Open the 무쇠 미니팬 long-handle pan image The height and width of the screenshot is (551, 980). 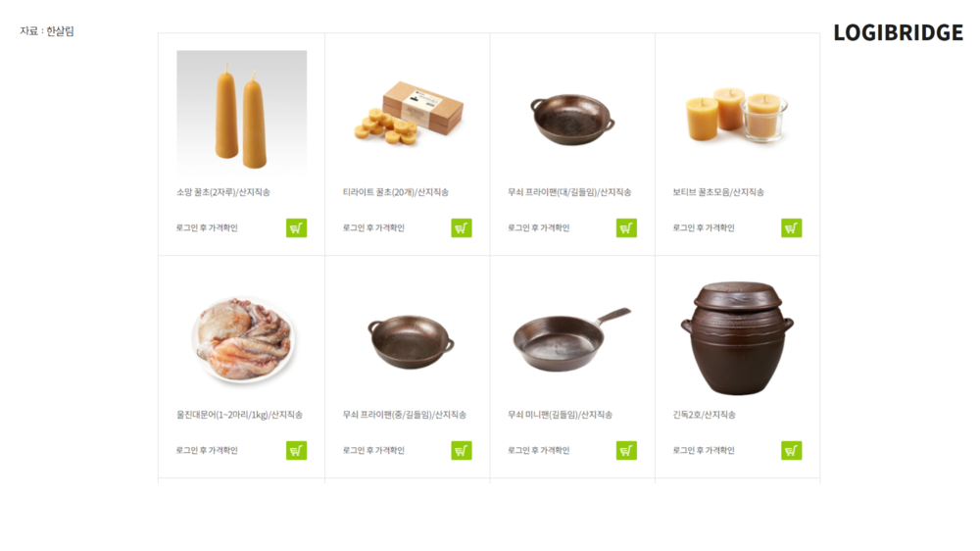pos(572,339)
